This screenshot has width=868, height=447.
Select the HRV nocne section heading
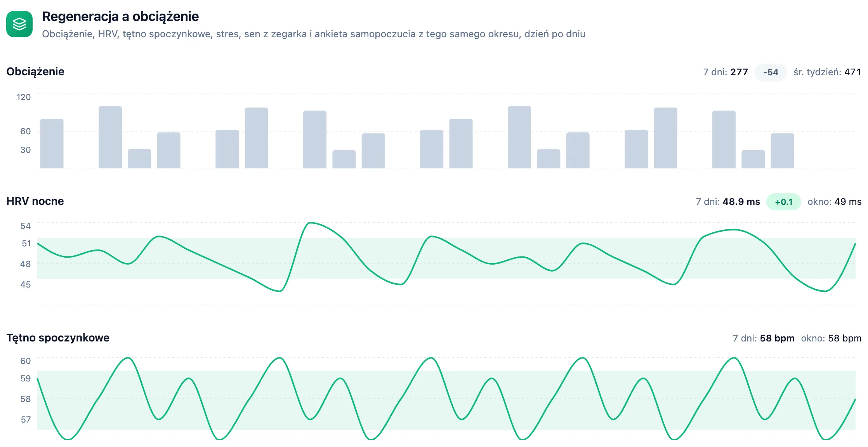[35, 201]
